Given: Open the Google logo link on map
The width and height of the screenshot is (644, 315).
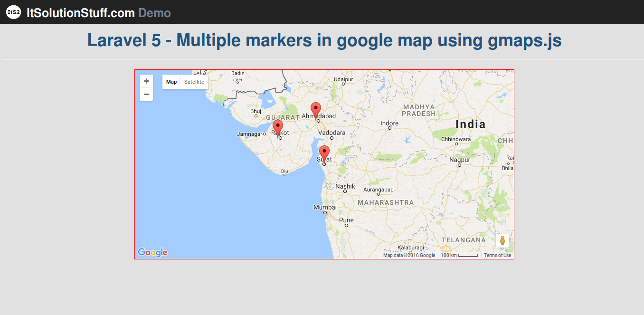Looking at the screenshot, I should click(152, 252).
